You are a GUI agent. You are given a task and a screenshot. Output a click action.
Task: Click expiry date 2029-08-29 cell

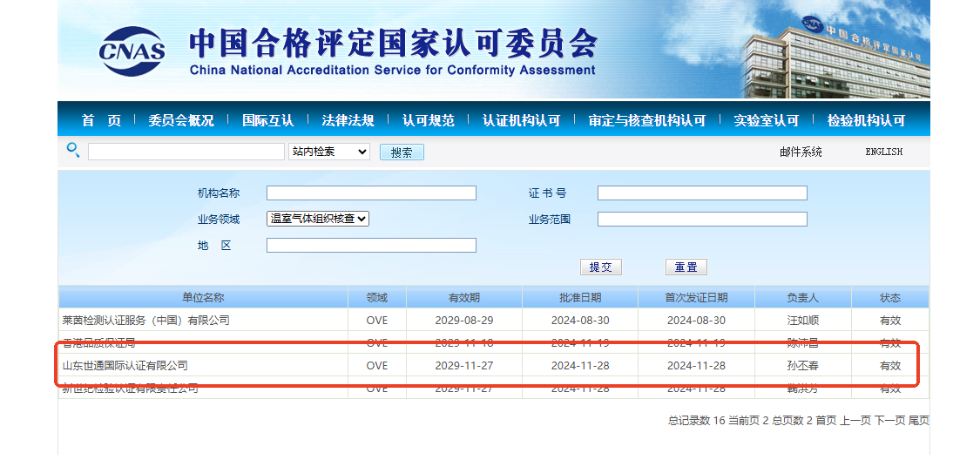[x=463, y=321]
